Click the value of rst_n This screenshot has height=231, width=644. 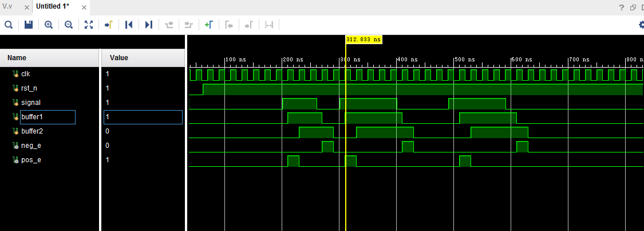pos(108,88)
